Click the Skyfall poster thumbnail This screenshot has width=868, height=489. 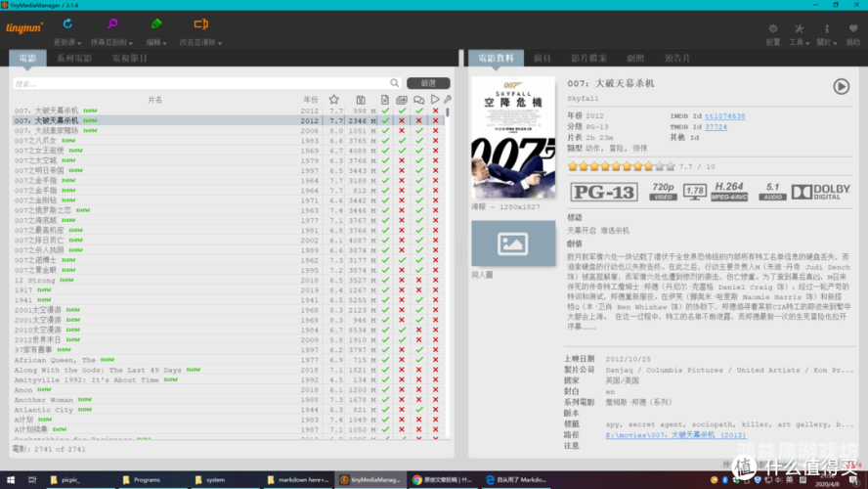(x=513, y=137)
